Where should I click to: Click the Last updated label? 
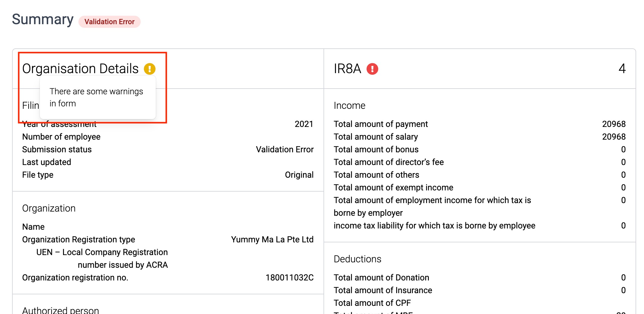pyautogui.click(x=46, y=162)
